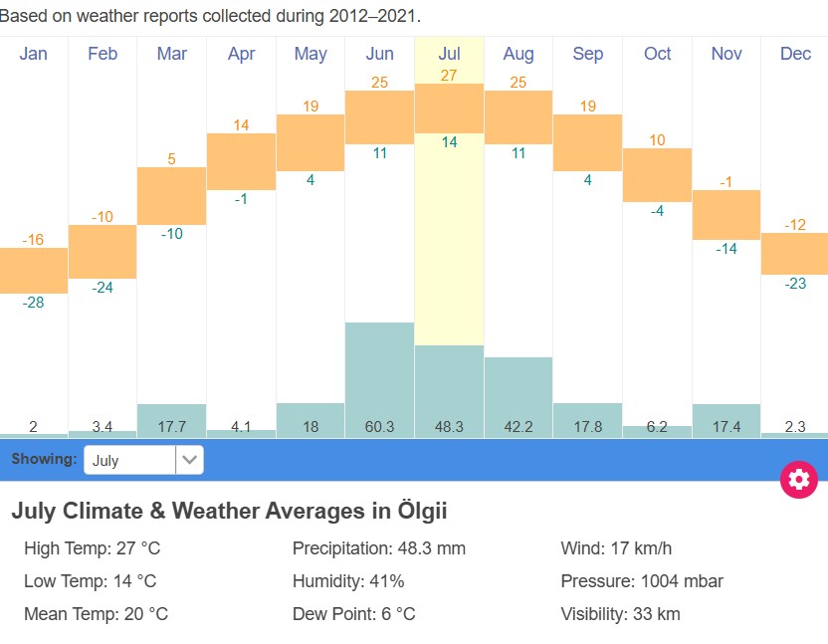Click the dropdown arrow next to July

pos(190,460)
